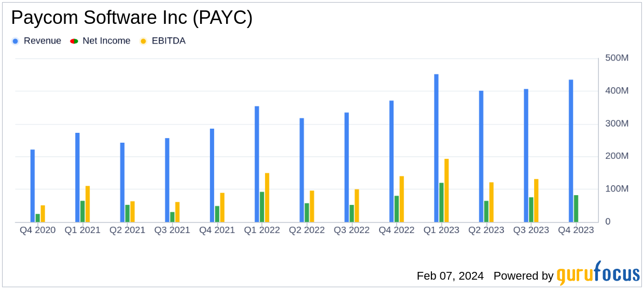Click the GuruFocus logo
The width and height of the screenshot is (644, 289).
pos(598,273)
